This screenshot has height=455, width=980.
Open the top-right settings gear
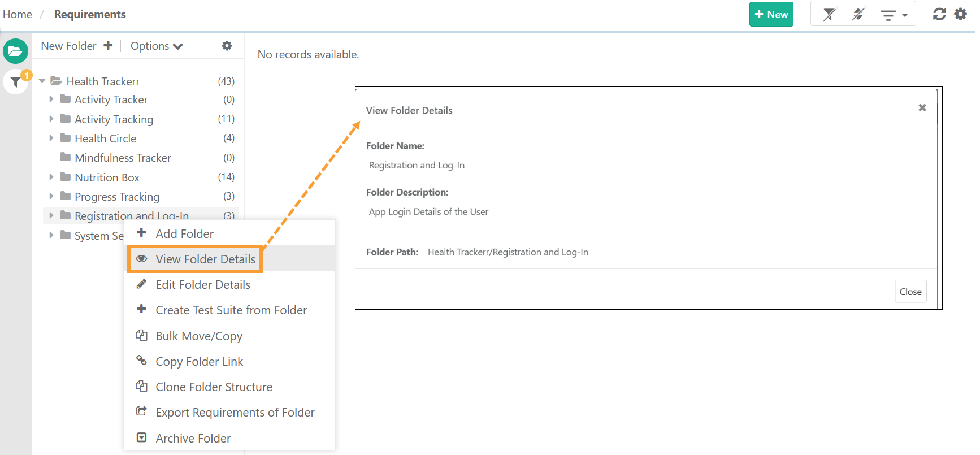960,14
